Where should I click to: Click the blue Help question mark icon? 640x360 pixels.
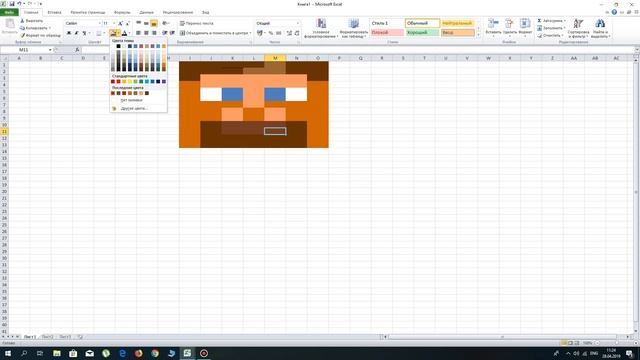614,12
